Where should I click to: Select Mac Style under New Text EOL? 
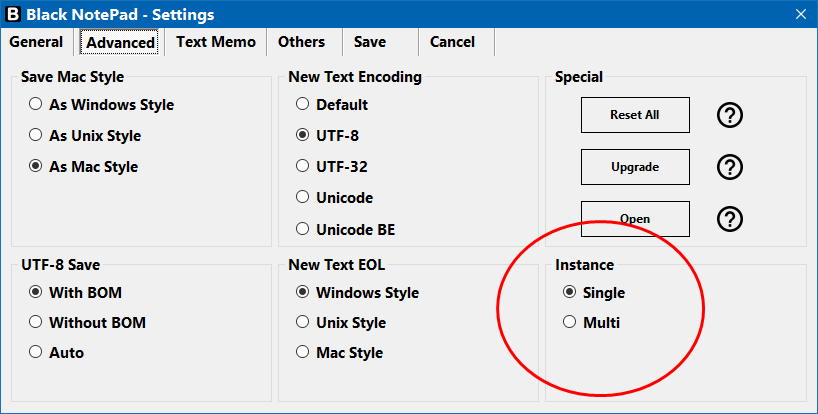pyautogui.click(x=340, y=353)
